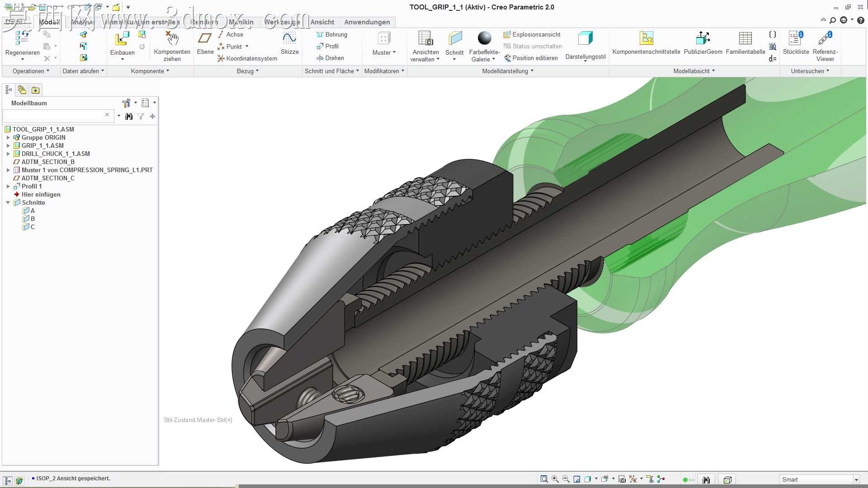Select TOOL_GRIP_1_1.ASM in model tree
This screenshot has width=868, height=488.
(43, 129)
